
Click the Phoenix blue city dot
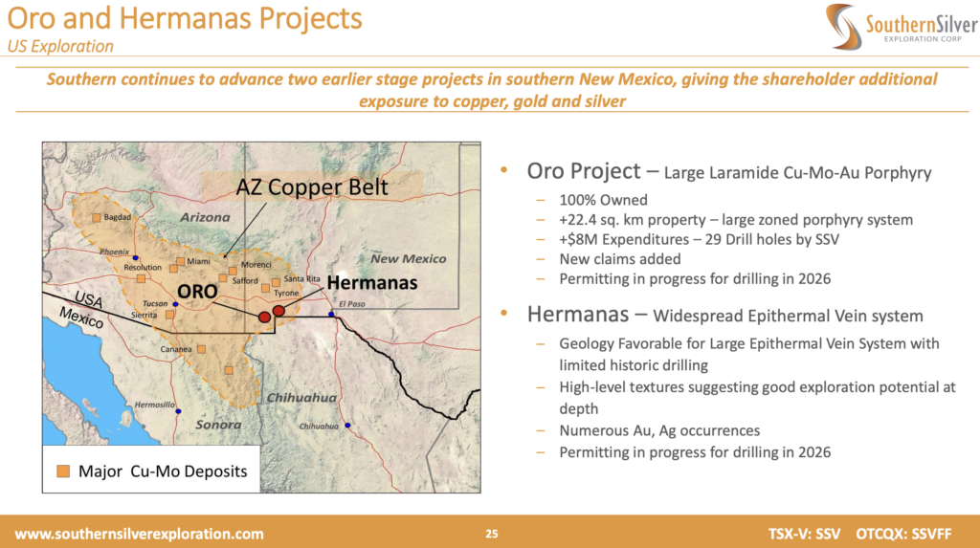point(137,258)
